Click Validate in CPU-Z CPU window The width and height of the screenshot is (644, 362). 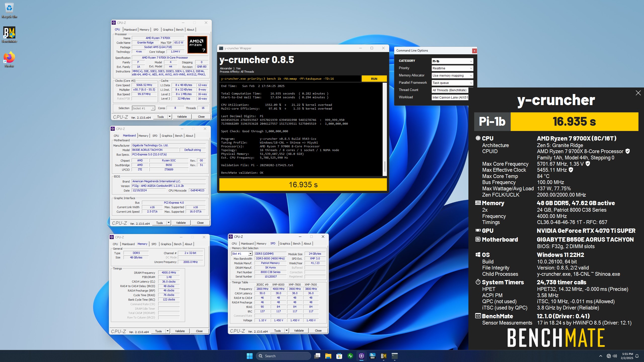click(182, 117)
